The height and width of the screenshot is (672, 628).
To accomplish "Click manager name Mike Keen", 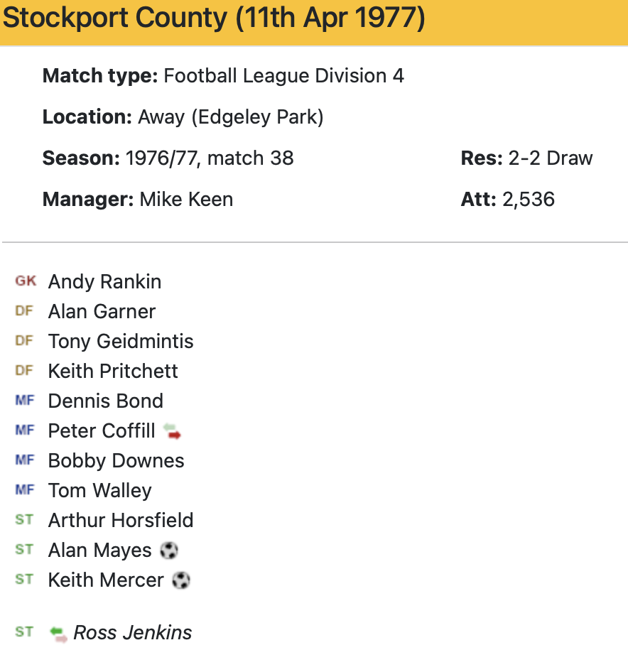I will pyautogui.click(x=186, y=200).
